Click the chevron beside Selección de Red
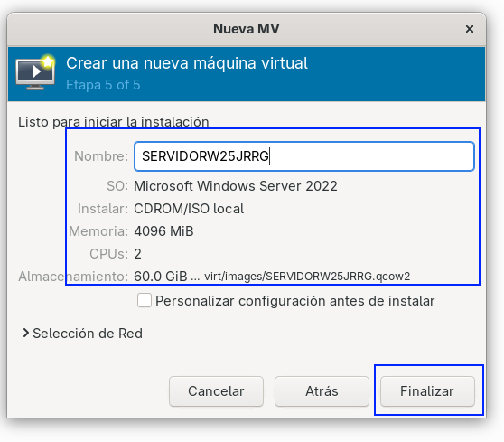Screen dimensions: 504x442 pyautogui.click(x=25, y=333)
